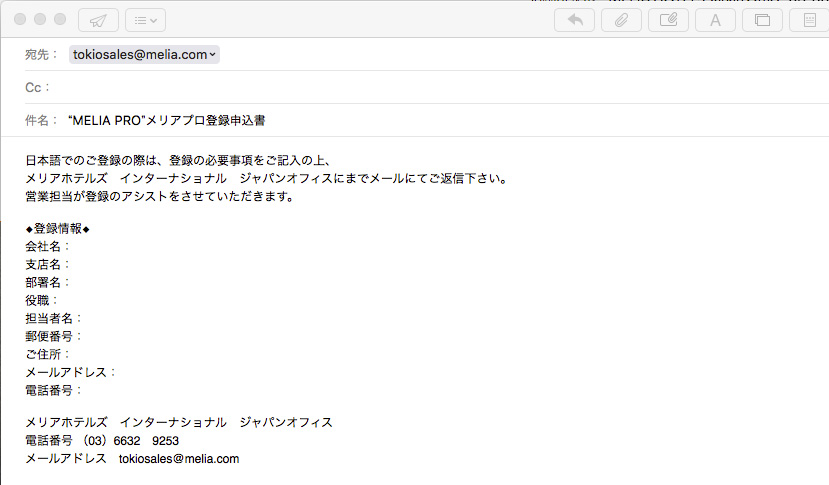The image size is (829, 485).
Task: Click the markup attachment toolbar icon
Action: click(x=668, y=19)
